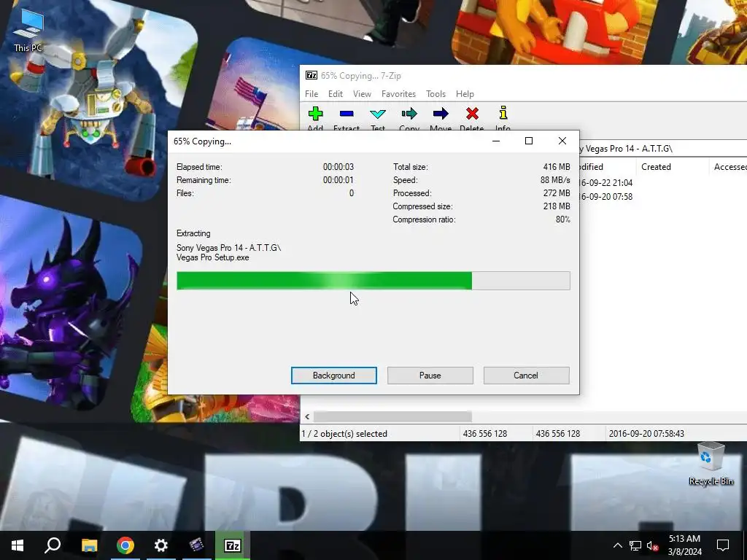Click the '1 / 2 object(s) selected' status text

point(344,434)
